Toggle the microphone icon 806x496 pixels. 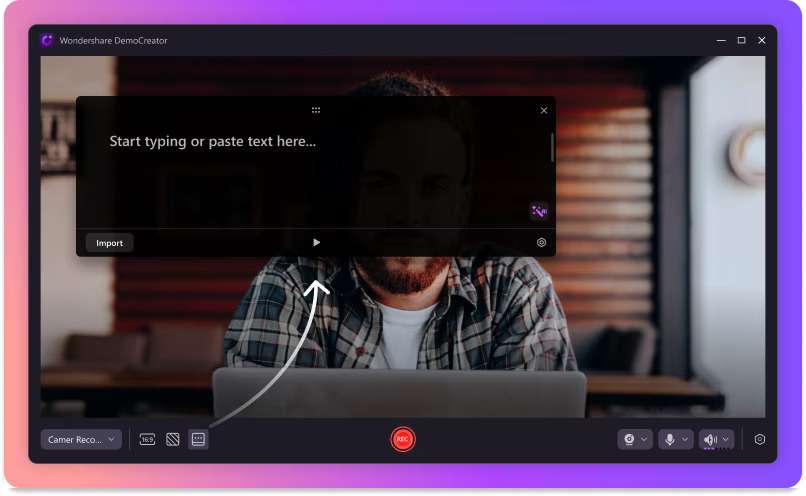[x=670, y=439]
